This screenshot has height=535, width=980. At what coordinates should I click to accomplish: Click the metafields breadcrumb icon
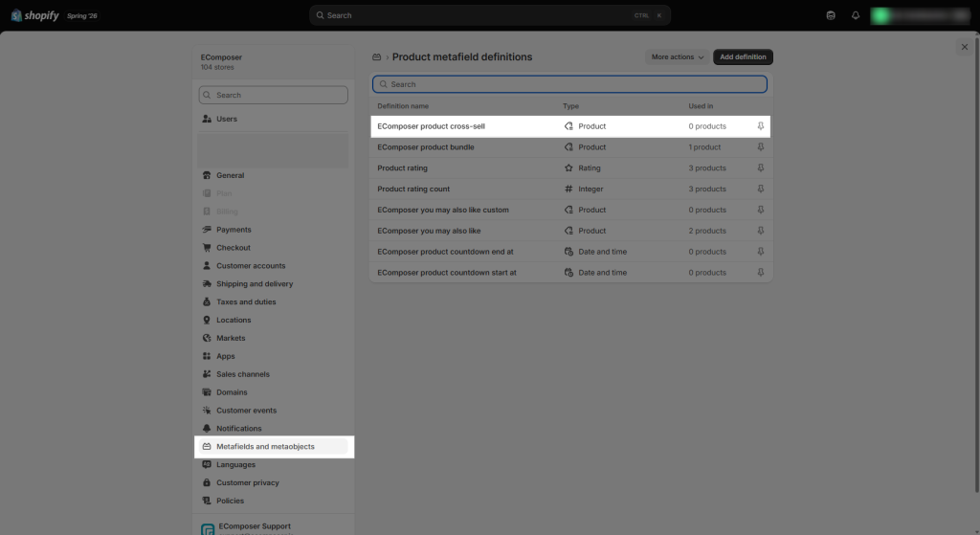coord(377,56)
